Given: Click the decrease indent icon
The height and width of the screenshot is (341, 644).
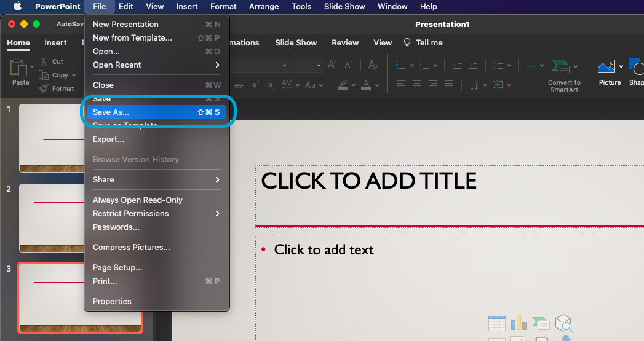Looking at the screenshot, I should point(457,65).
